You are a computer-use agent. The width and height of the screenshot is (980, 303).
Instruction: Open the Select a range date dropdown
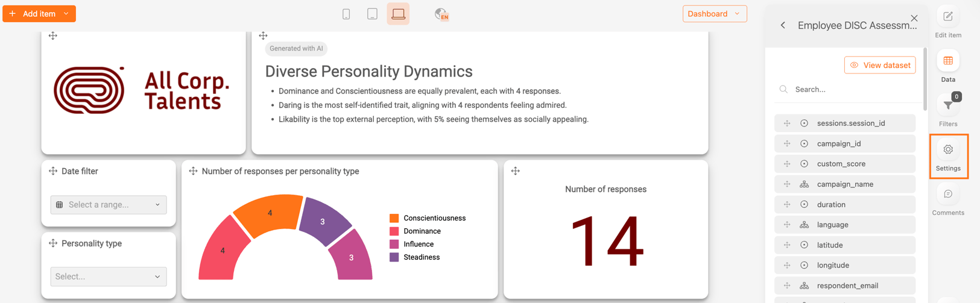(109, 205)
